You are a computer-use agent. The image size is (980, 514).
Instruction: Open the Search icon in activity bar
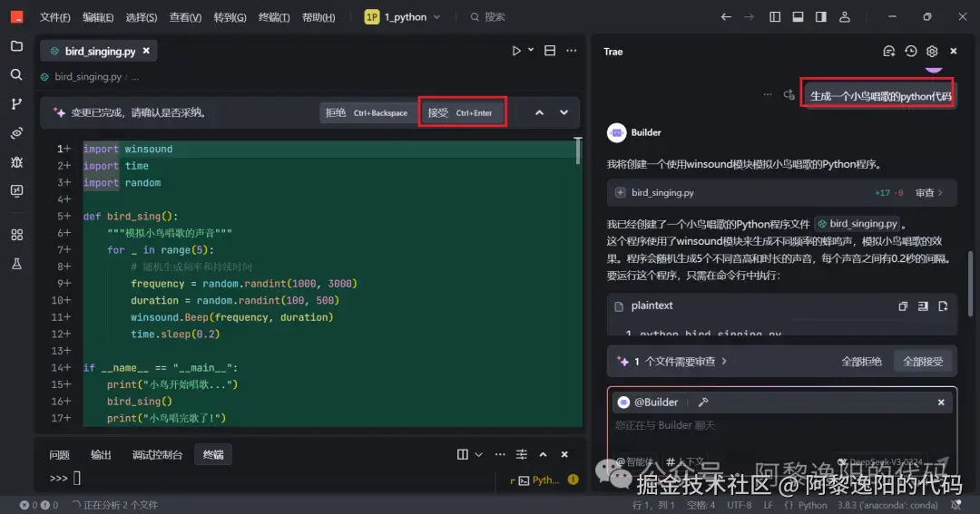[17, 75]
